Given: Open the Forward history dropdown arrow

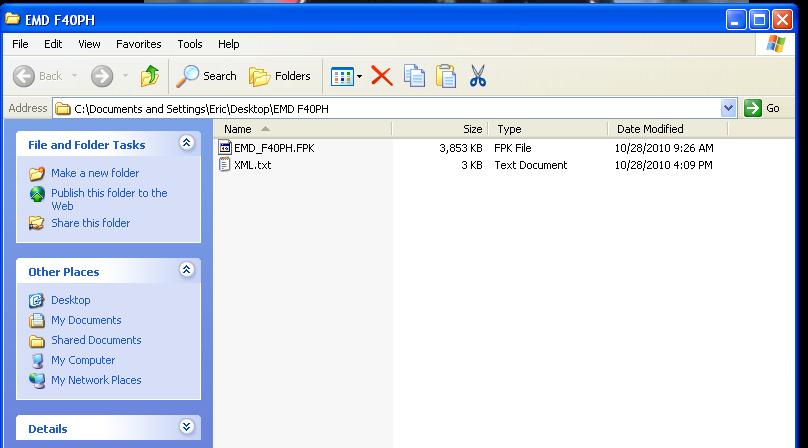Looking at the screenshot, I should pos(125,76).
